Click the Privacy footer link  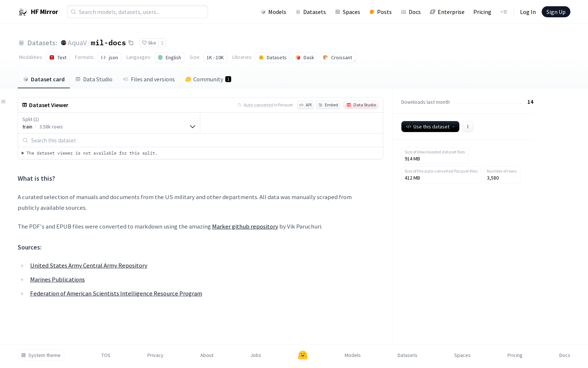point(155,355)
